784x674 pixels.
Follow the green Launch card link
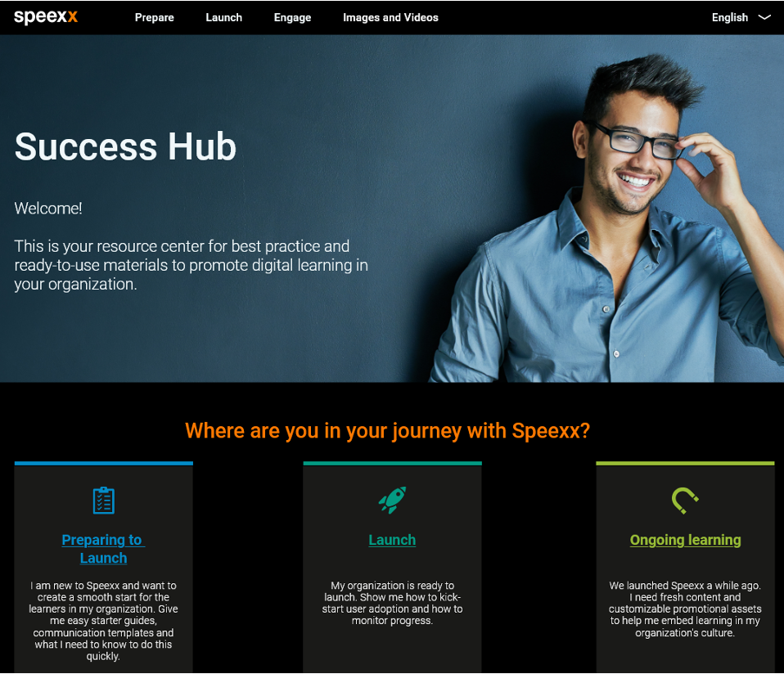(392, 540)
